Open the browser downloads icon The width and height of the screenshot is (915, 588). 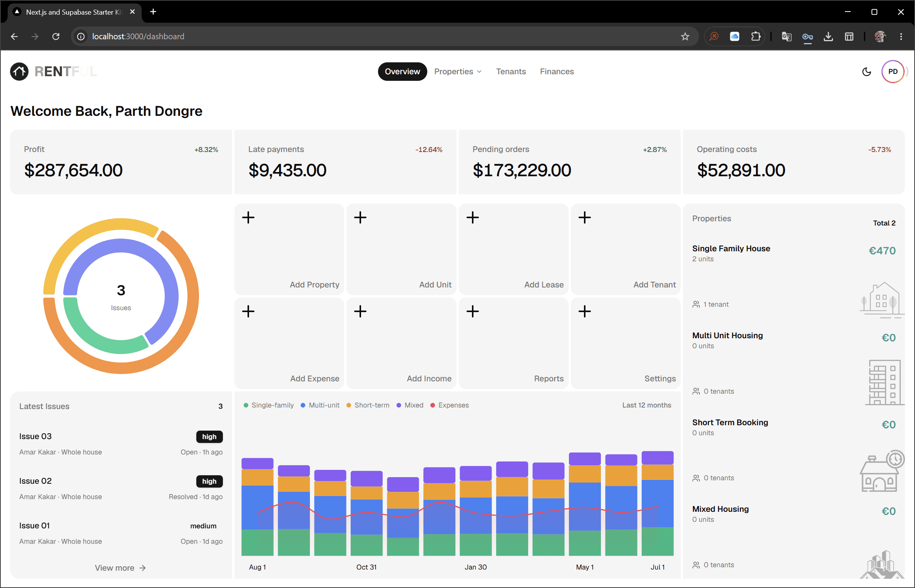(x=828, y=37)
